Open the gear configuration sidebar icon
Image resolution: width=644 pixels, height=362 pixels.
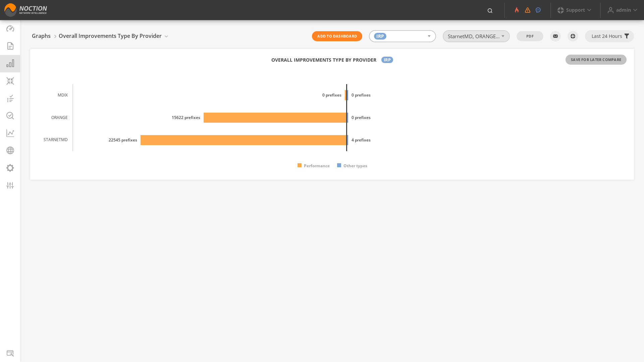click(x=10, y=168)
